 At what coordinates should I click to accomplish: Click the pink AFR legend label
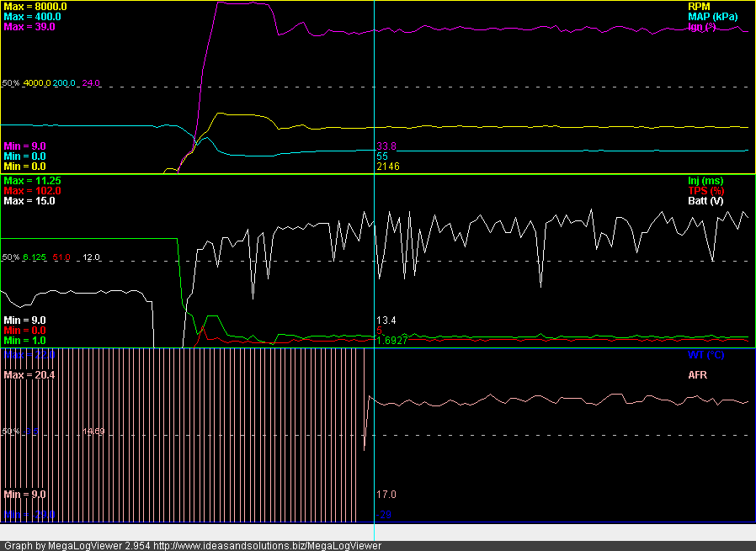(697, 375)
